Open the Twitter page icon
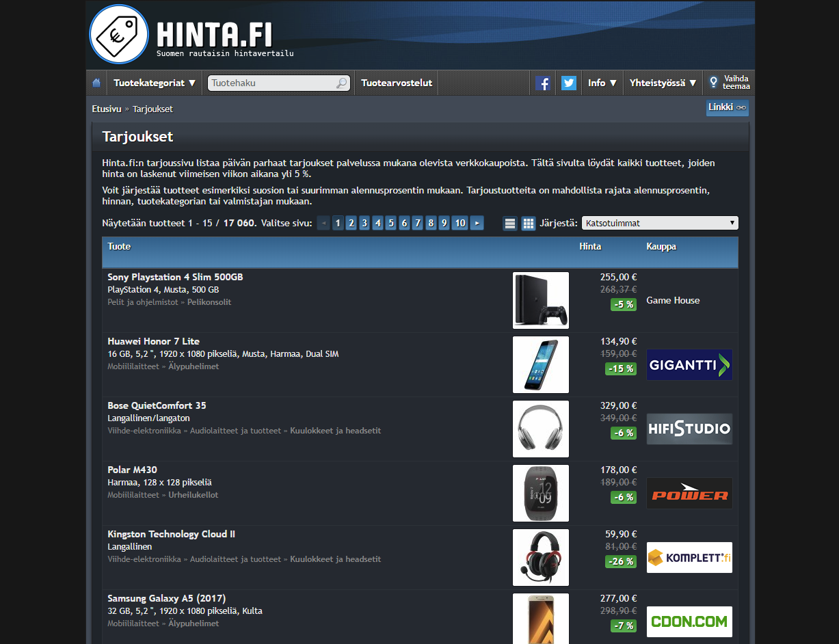This screenshot has width=839, height=644. point(569,83)
